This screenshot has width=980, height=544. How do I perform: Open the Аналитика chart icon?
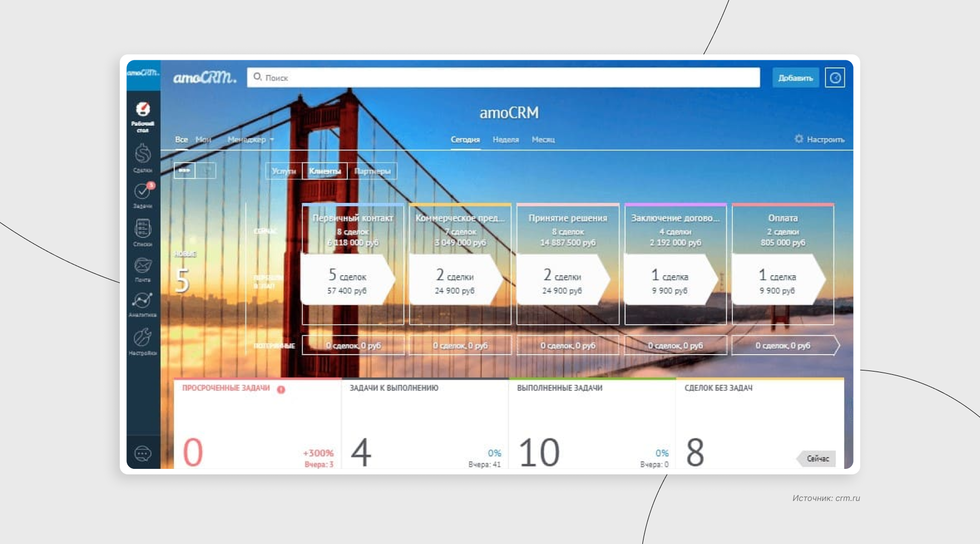[x=143, y=305]
